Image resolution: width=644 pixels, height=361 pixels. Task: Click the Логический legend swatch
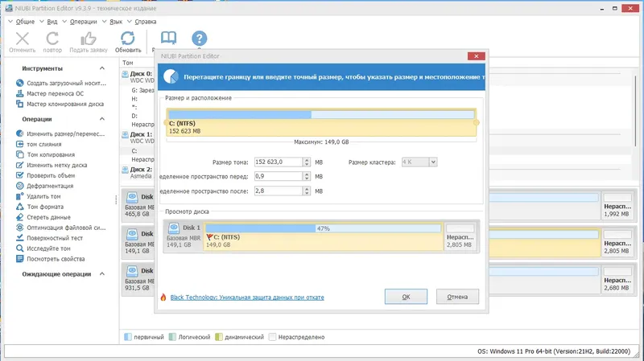point(172,337)
